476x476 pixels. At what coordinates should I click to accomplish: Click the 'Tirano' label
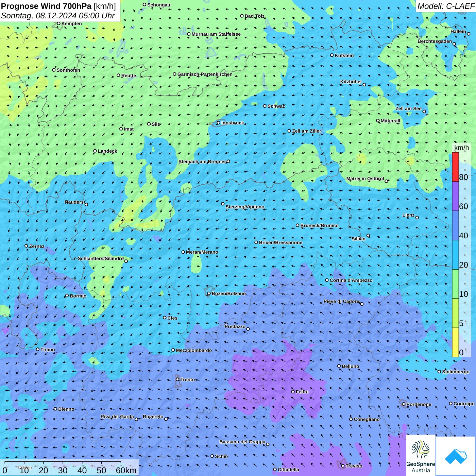[48, 350]
